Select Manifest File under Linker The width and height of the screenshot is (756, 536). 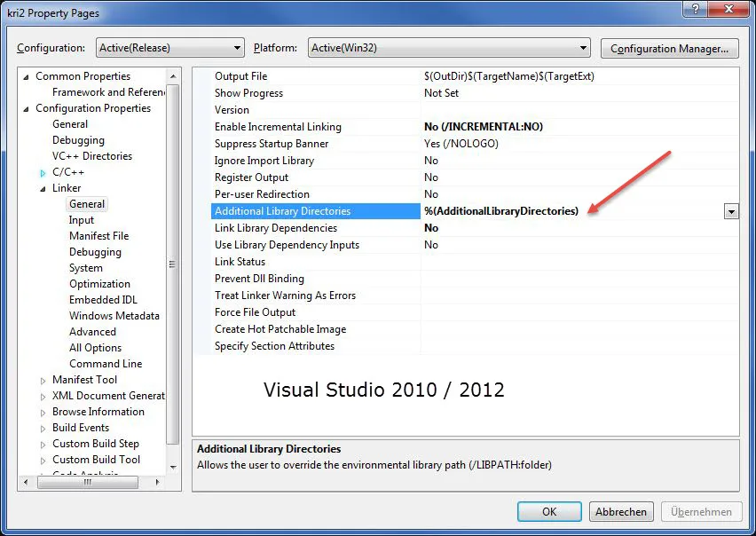(x=98, y=236)
